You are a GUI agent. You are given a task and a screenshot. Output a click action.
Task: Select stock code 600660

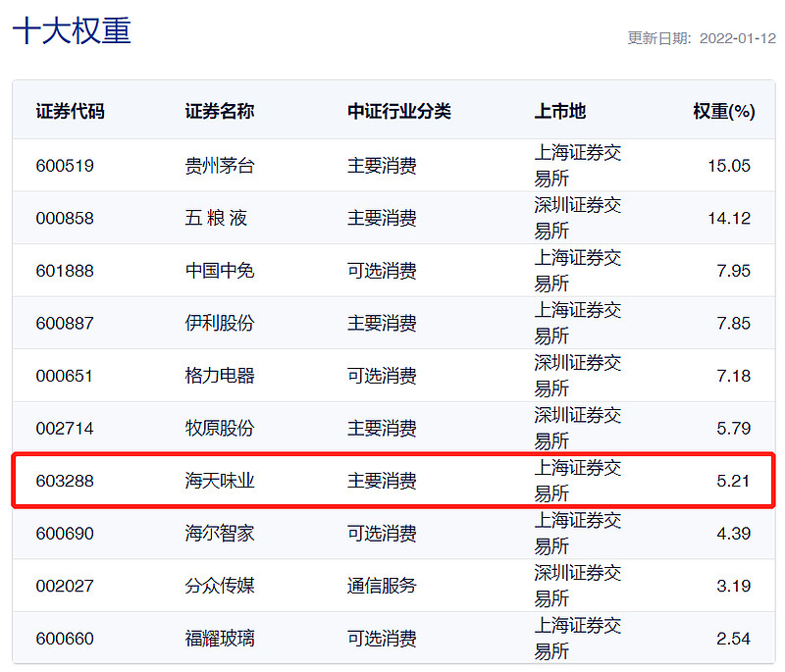pyautogui.click(x=65, y=639)
